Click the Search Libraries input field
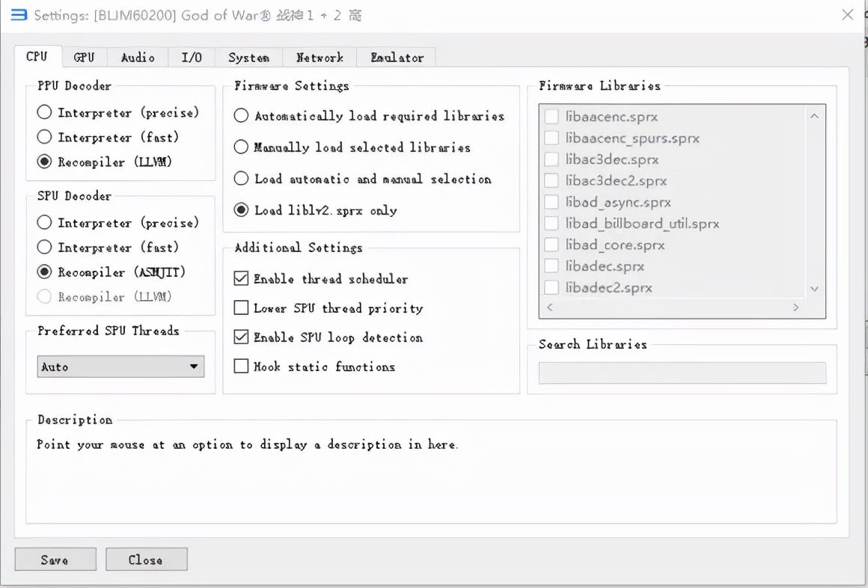Screen dimensions: 868x588 pos(682,373)
